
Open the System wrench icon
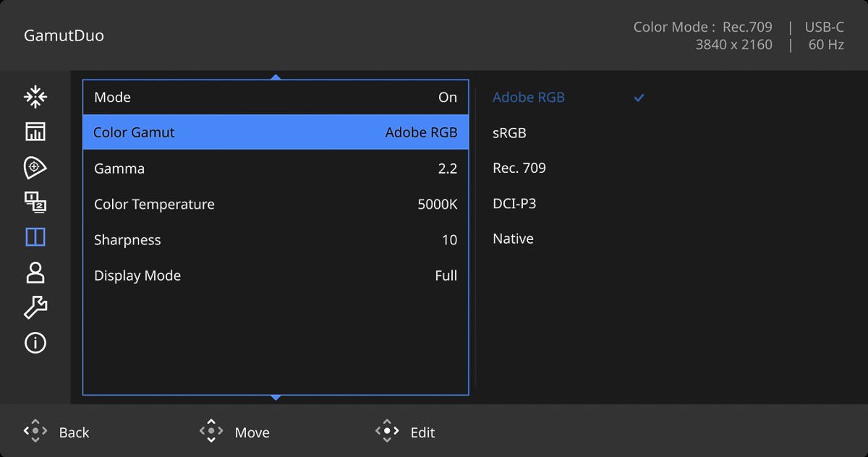point(35,307)
